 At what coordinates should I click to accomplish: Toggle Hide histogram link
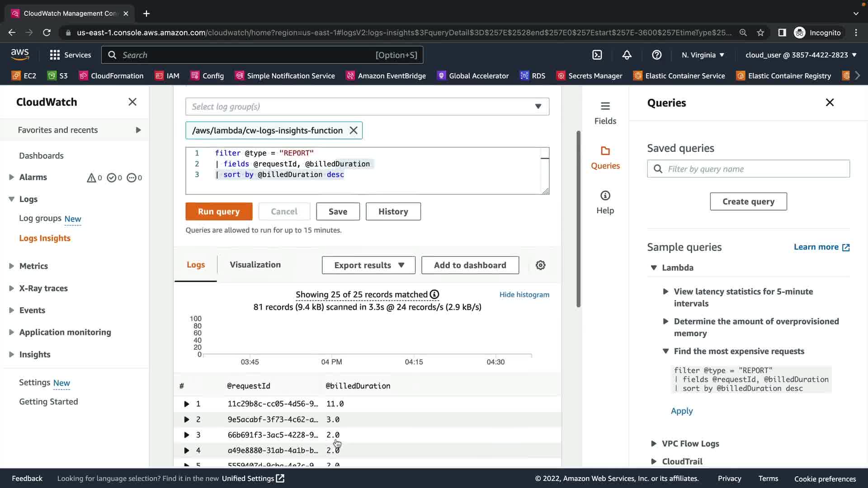(524, 295)
